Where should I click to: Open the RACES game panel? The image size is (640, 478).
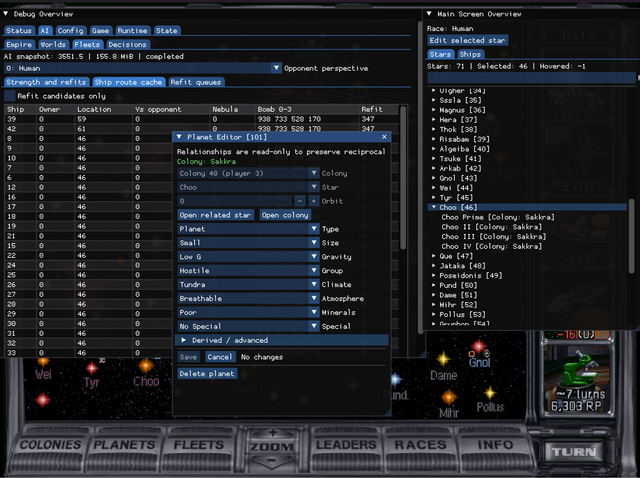click(x=420, y=445)
